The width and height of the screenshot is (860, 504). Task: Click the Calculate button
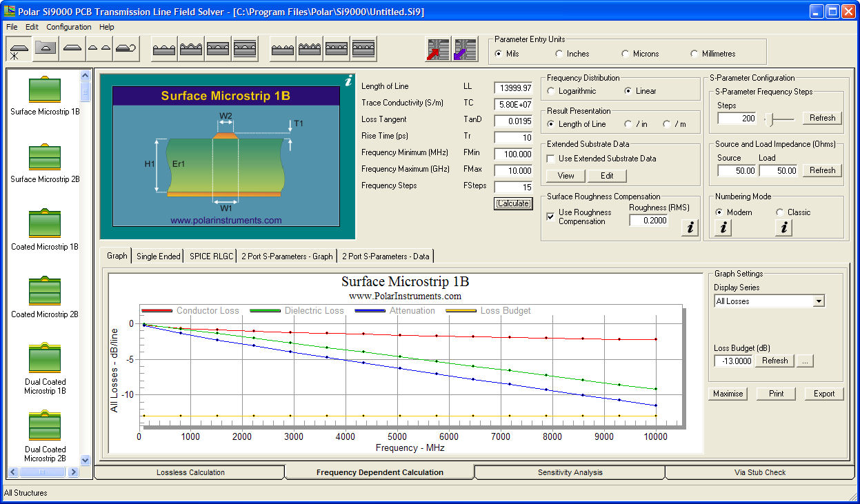pos(513,203)
